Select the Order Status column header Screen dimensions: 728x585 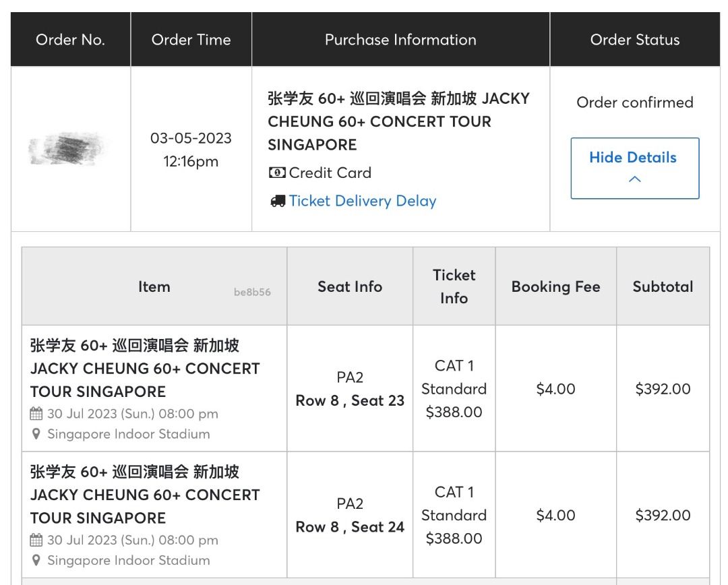(634, 39)
